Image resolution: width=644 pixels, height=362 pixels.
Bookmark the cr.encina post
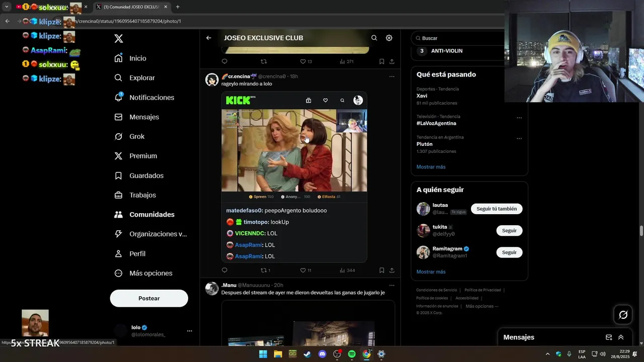[x=381, y=270]
